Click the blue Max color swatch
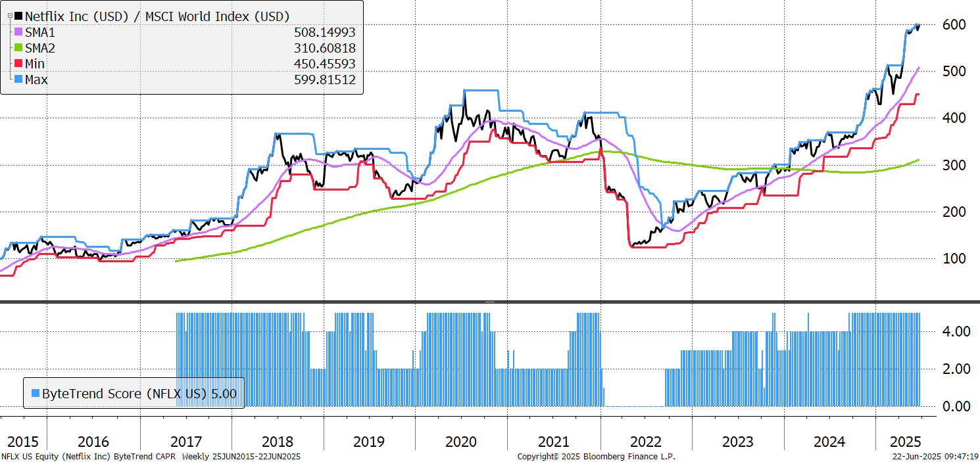The image size is (980, 462). click(x=18, y=80)
